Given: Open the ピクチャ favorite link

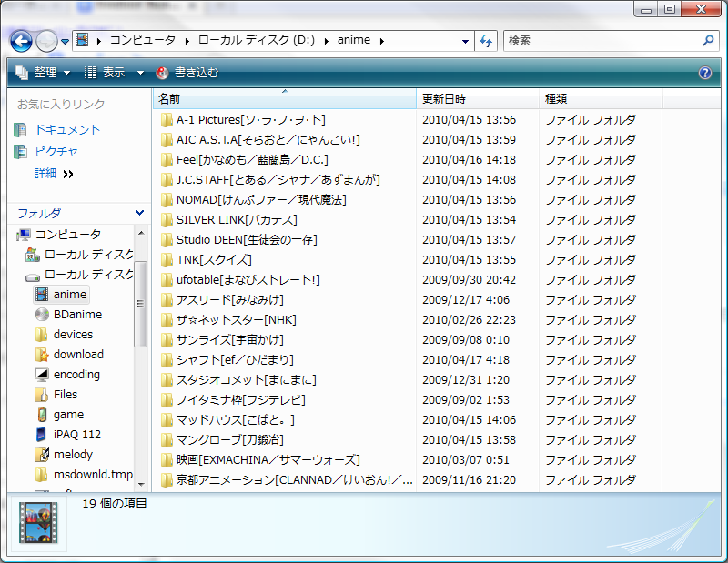Looking at the screenshot, I should [x=56, y=151].
